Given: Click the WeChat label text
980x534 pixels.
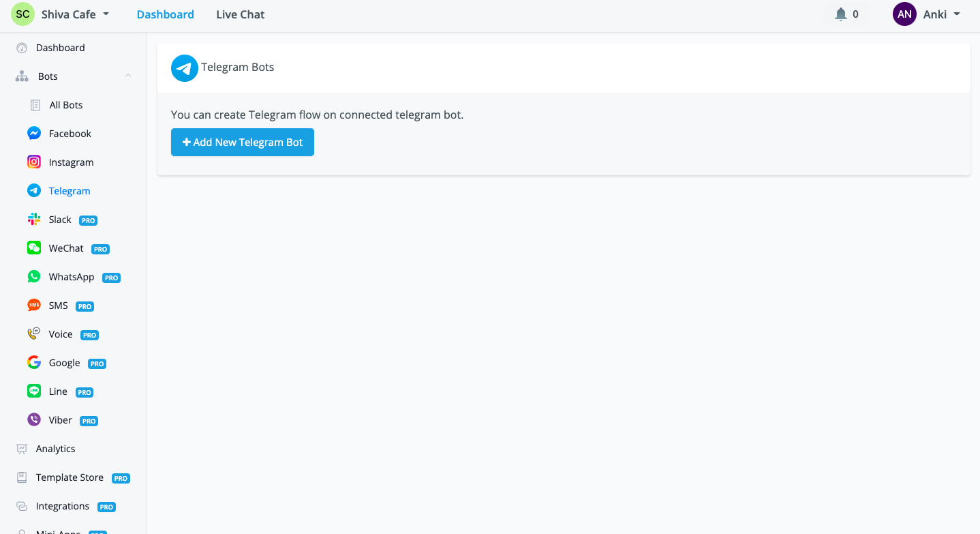Looking at the screenshot, I should click(66, 248).
